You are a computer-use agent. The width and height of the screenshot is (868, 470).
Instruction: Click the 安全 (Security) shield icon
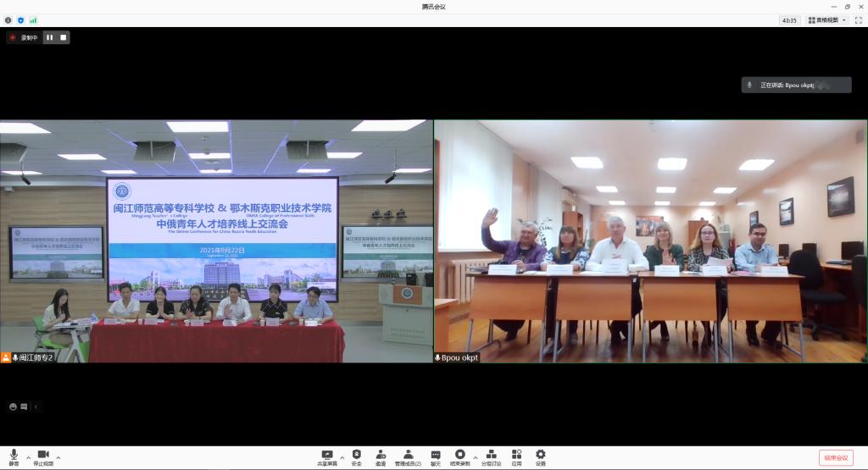(x=356, y=457)
